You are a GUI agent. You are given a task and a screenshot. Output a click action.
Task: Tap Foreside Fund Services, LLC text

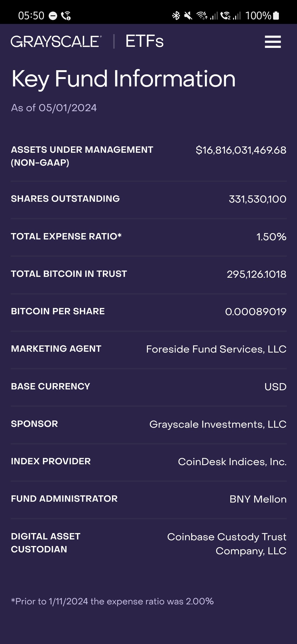click(216, 349)
